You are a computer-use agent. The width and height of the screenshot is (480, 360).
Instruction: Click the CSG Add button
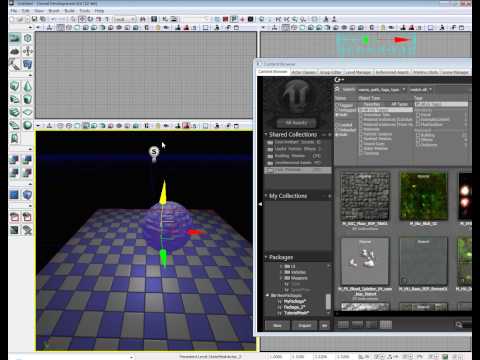pyautogui.click(x=15, y=160)
